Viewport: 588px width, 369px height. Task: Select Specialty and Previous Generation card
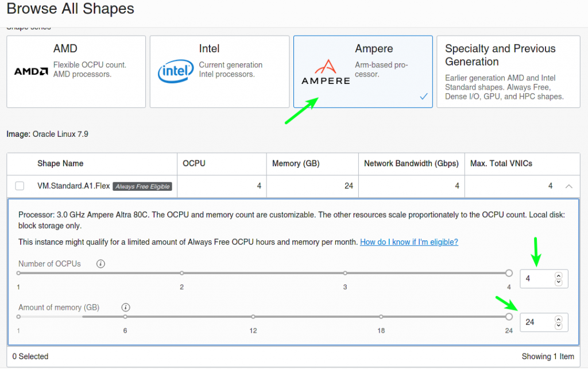pos(508,72)
